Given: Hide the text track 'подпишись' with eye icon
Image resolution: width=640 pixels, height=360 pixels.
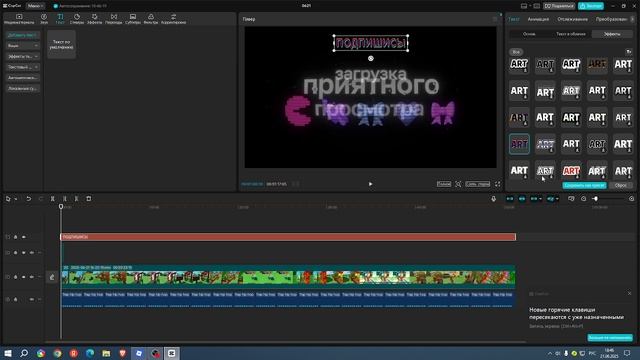Looking at the screenshot, I should point(24,237).
